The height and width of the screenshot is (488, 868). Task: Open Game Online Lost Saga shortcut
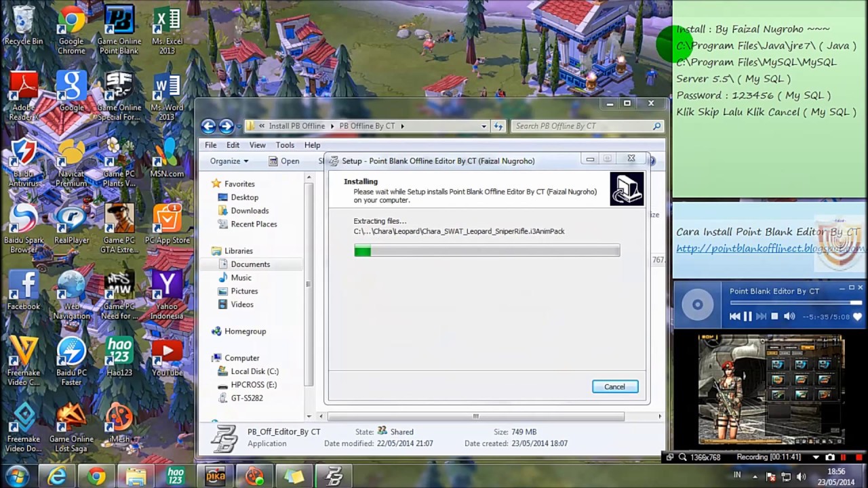pyautogui.click(x=71, y=429)
